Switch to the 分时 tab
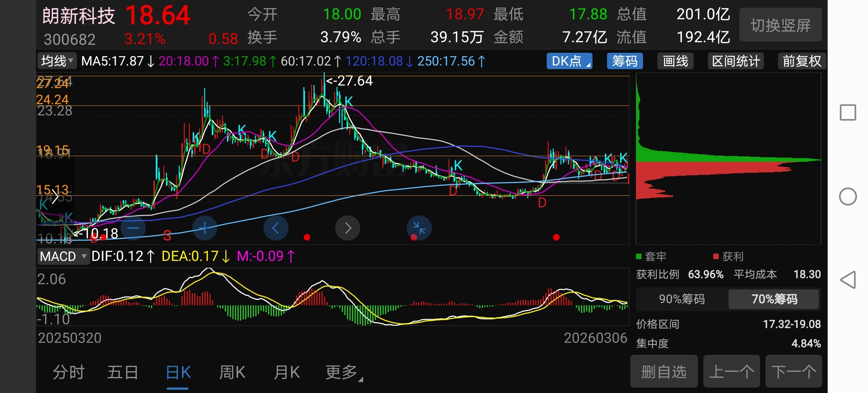 pos(68,373)
